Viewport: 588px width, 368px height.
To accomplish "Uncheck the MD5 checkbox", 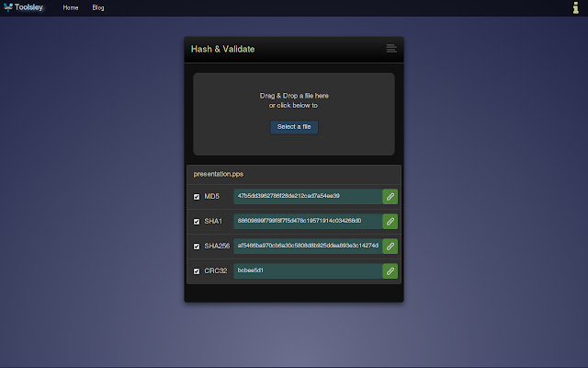I will point(197,197).
